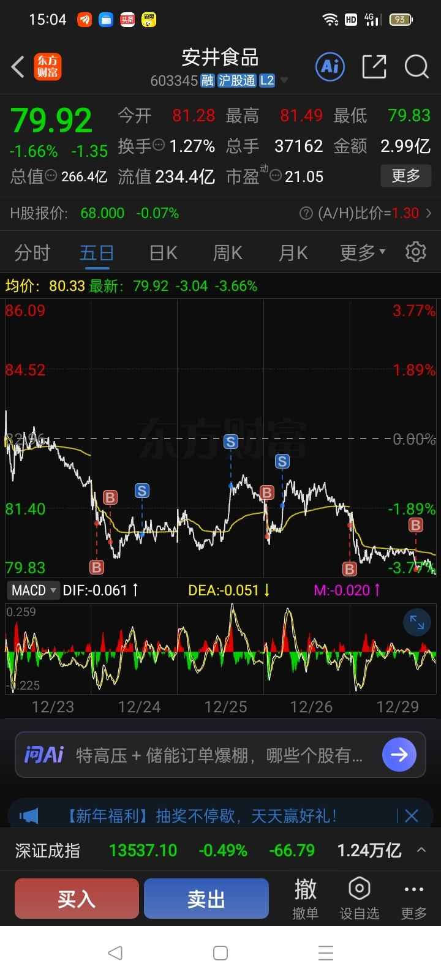Tap the 深证成指 13537.10 value
The image size is (441, 980).
143,851
